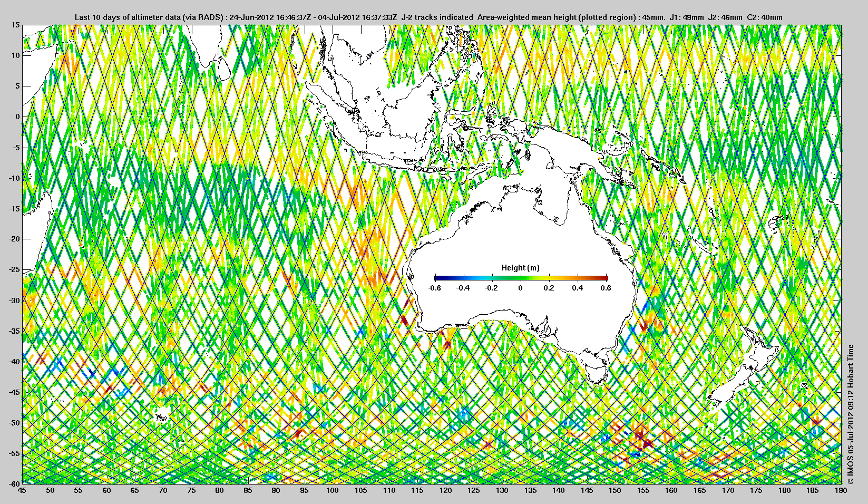868x504 pixels.
Task: Click longitude label 190 on the x-axis
Action: 841,490
